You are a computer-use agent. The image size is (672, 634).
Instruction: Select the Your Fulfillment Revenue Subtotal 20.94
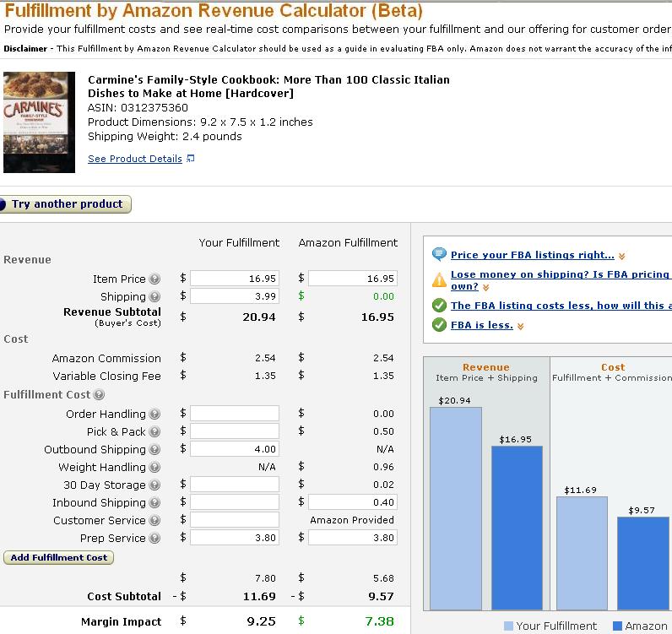[259, 317]
